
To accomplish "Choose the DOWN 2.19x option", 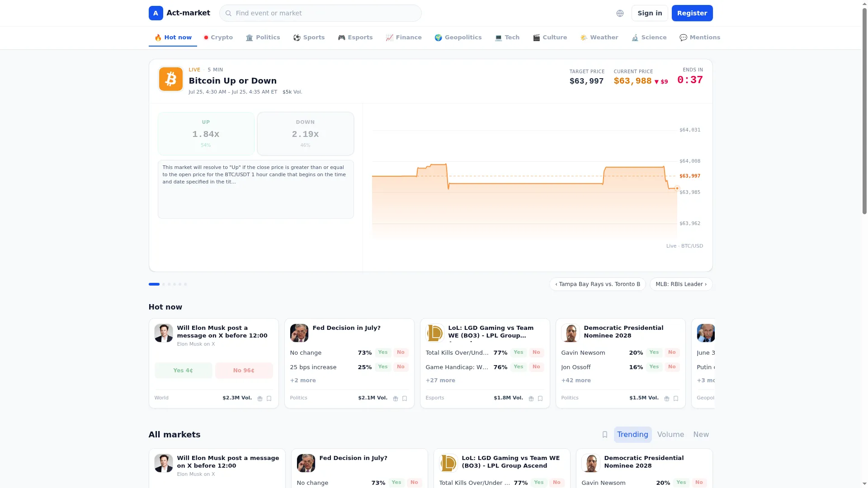I will coord(305,134).
